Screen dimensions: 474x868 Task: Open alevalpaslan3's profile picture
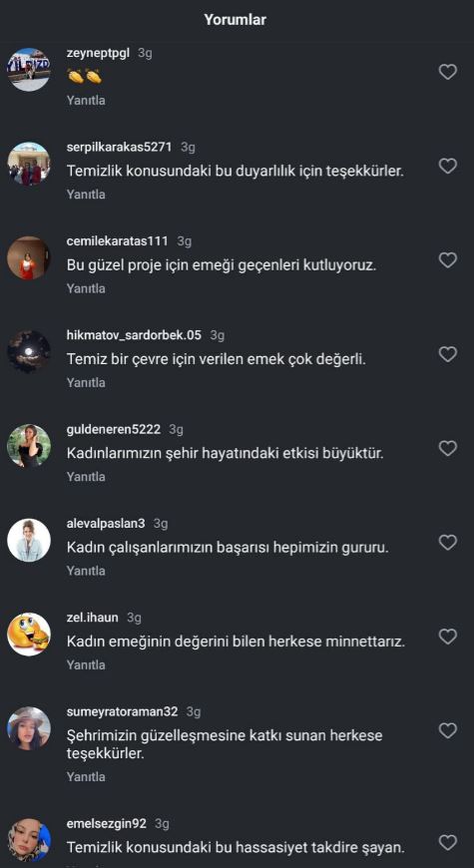click(29, 541)
